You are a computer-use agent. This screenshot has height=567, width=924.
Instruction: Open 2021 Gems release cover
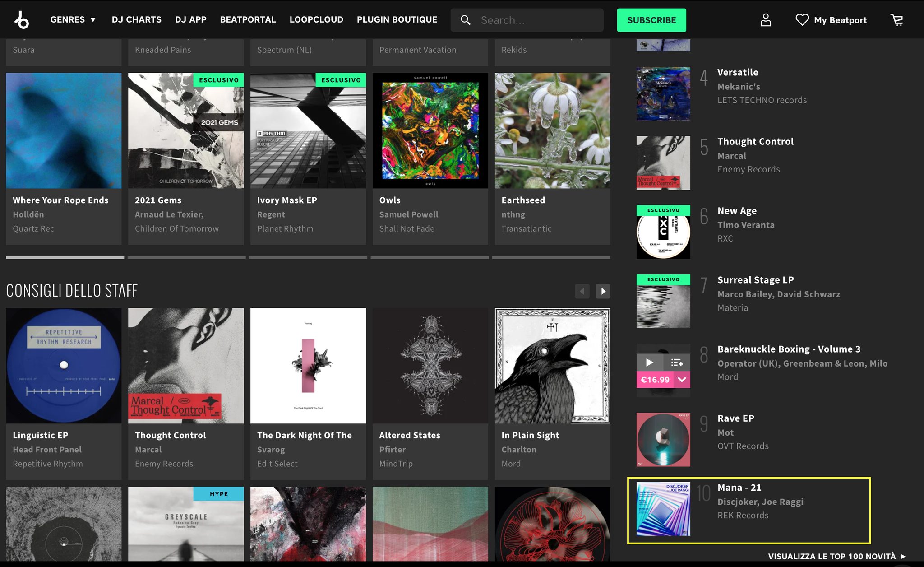coord(186,130)
